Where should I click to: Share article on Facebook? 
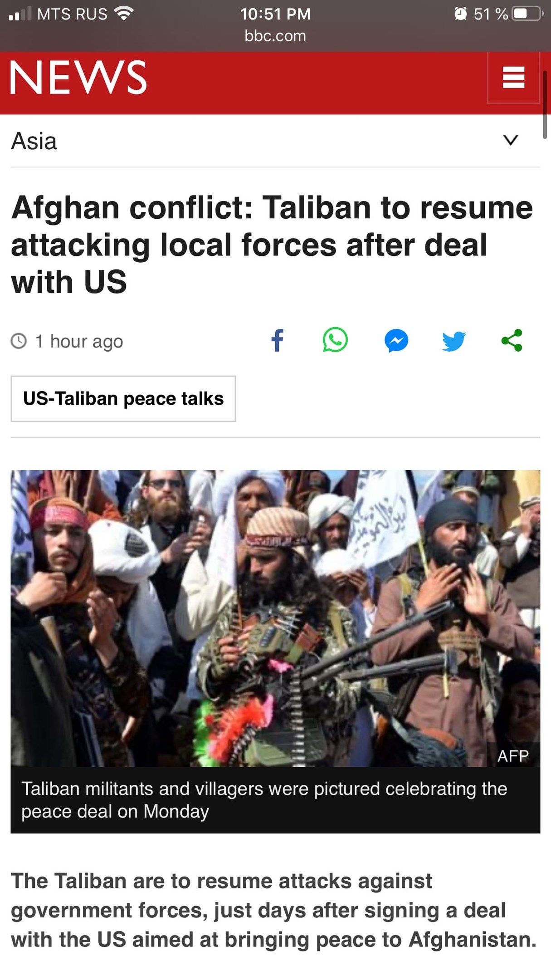277,341
